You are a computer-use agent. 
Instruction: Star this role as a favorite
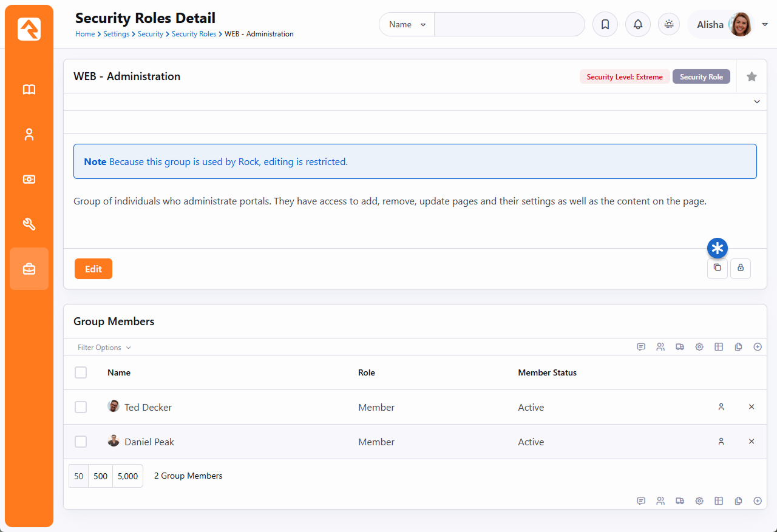[752, 76]
